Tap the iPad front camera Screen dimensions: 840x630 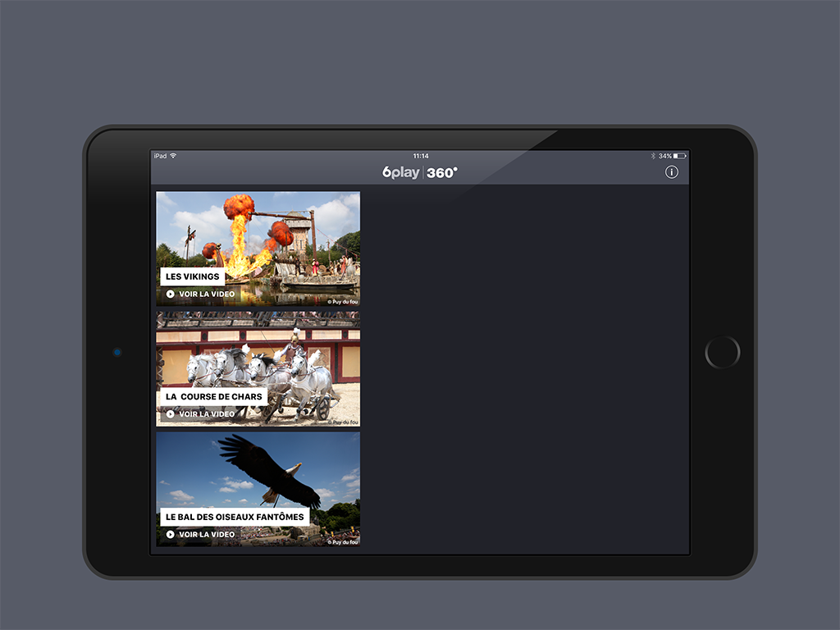tap(117, 352)
